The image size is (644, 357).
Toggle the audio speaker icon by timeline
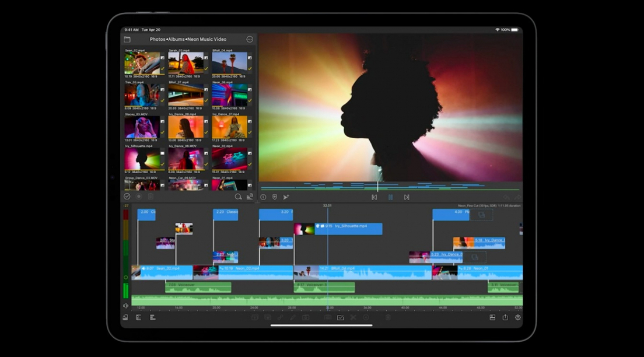(x=125, y=306)
